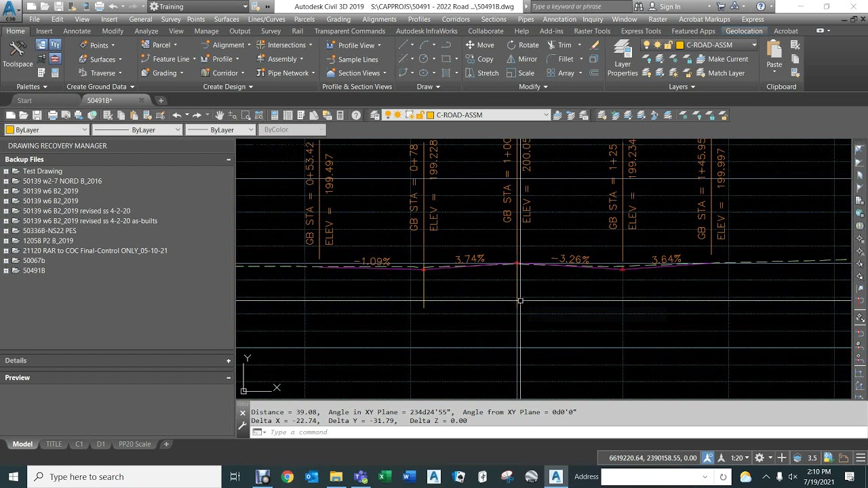Click the Sample Lines tool
Image resolution: width=868 pixels, height=488 pixels.
[352, 59]
